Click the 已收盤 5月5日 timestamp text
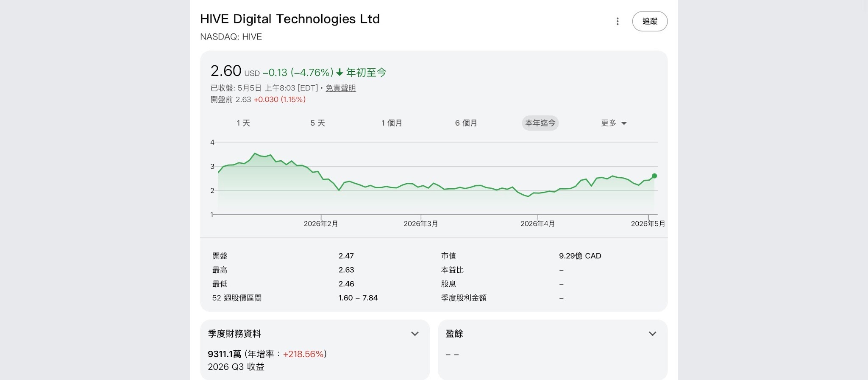 [264, 88]
